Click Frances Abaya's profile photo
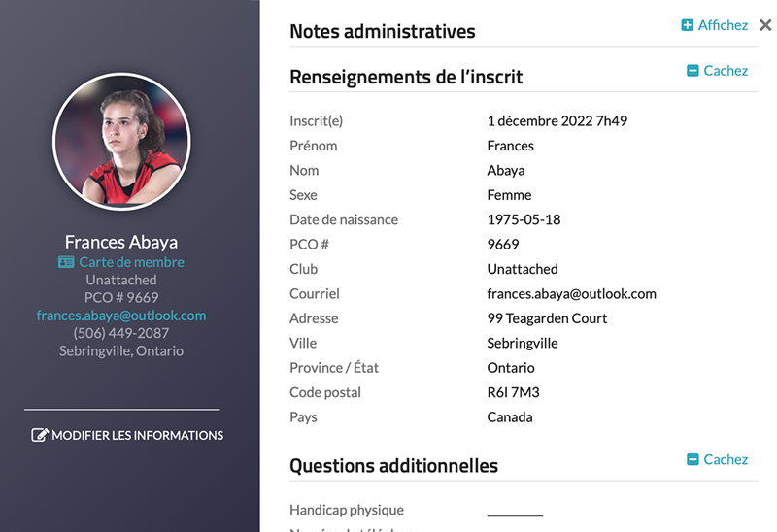Viewport: 777px width, 532px height. click(121, 143)
